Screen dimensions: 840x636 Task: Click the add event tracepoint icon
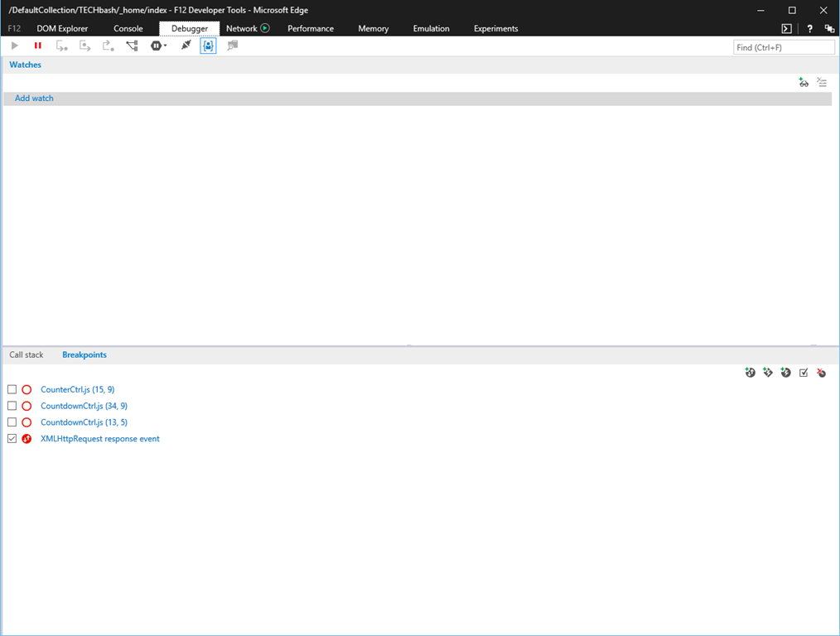[x=768, y=373]
